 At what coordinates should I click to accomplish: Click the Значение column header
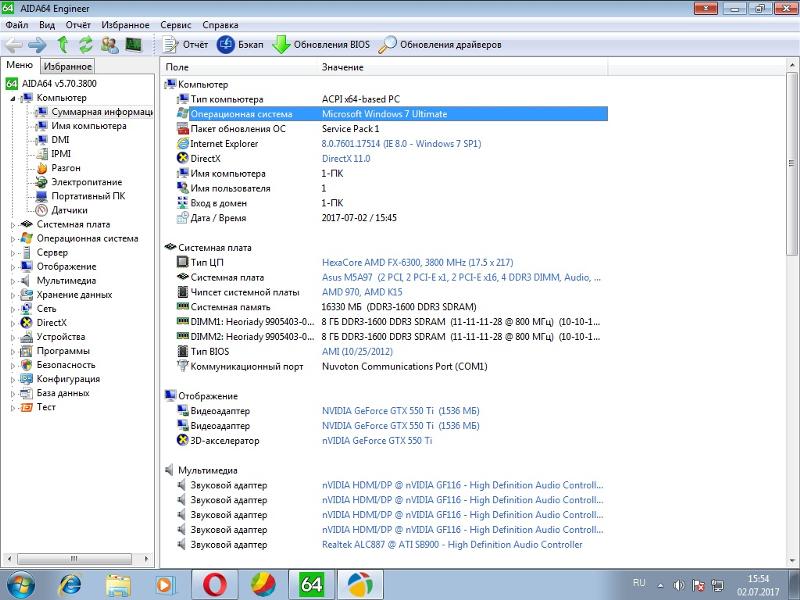click(x=343, y=67)
